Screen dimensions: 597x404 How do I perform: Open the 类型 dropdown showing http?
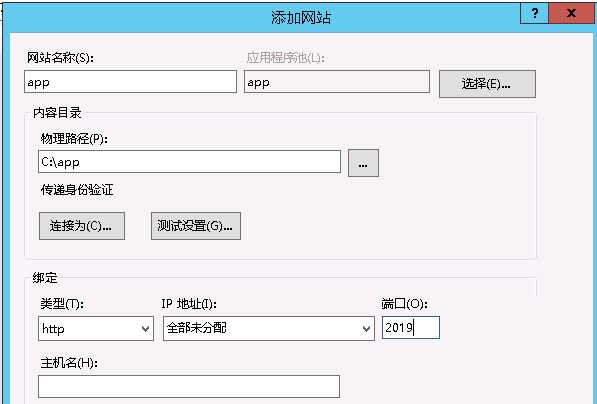(x=96, y=328)
